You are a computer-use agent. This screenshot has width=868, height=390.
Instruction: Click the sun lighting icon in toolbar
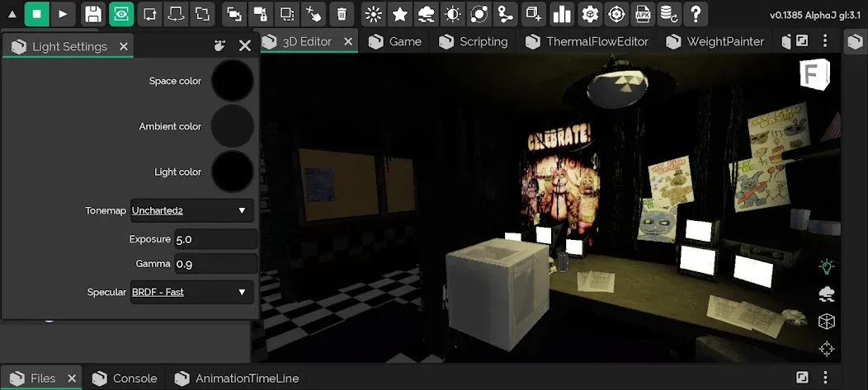point(374,14)
